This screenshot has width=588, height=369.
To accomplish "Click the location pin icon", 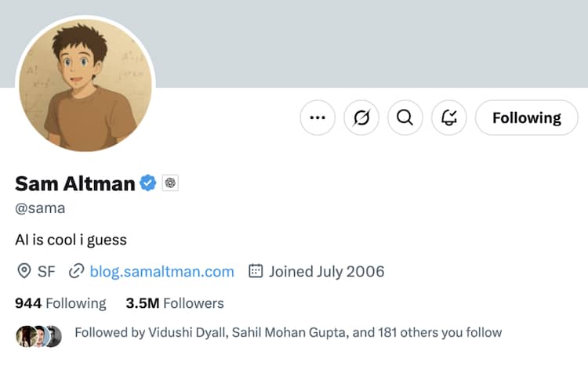I will 24,272.
